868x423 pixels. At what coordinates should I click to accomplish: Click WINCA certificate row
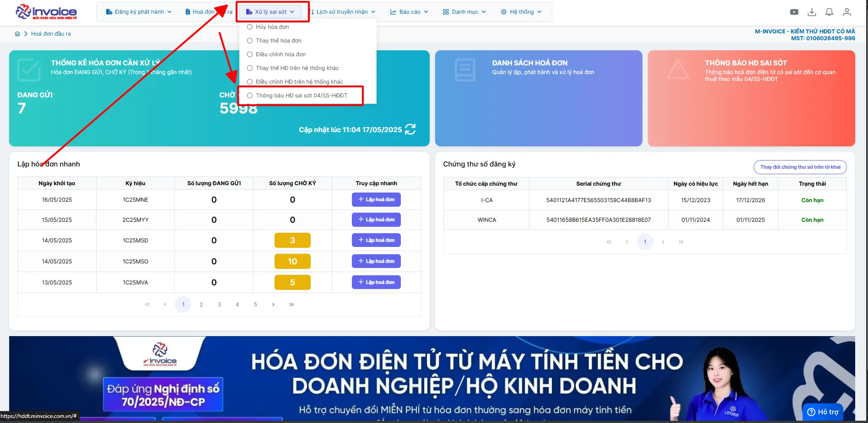click(645, 220)
